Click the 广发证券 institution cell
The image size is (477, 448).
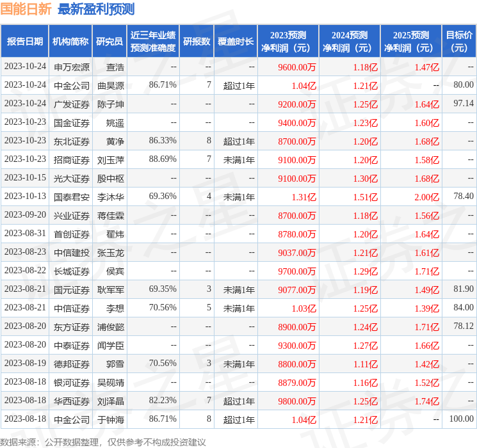(72, 104)
